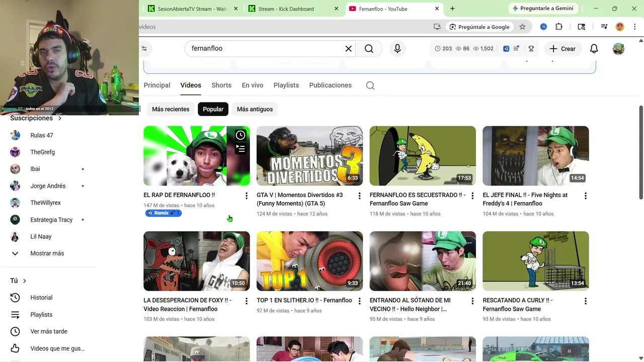Click the page vertical scrollbar

tap(641, 152)
